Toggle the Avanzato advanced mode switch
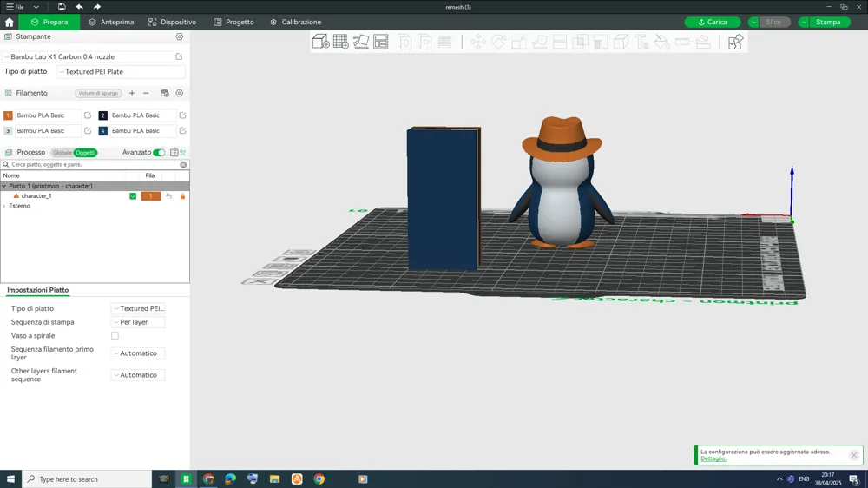Image resolution: width=868 pixels, height=488 pixels. 159,152
